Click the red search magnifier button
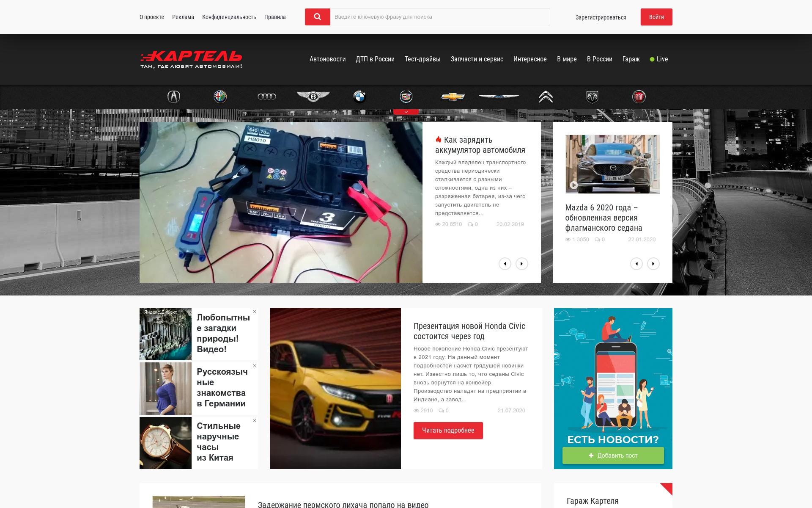The height and width of the screenshot is (508, 812). [317, 17]
